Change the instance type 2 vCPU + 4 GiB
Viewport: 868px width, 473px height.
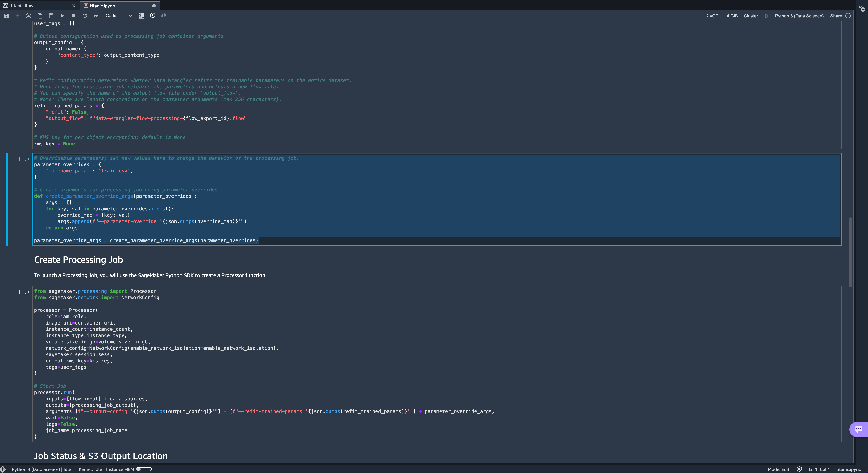click(722, 16)
